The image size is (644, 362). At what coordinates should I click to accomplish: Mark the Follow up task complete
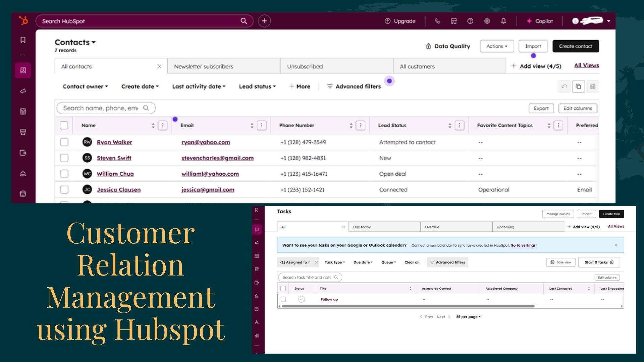[302, 299]
